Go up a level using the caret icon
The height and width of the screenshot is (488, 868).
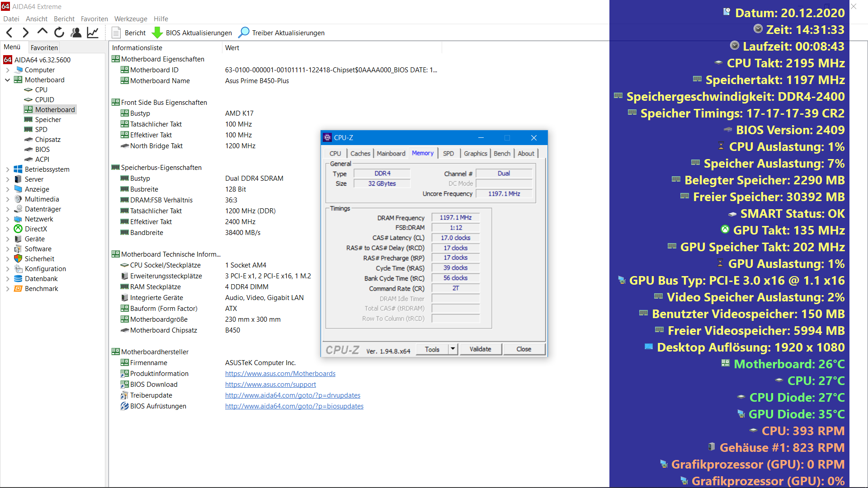point(42,32)
